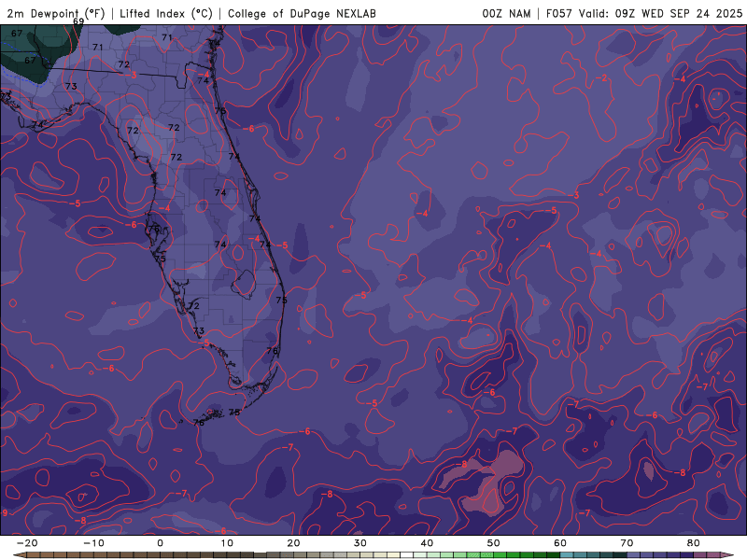The height and width of the screenshot is (560, 747).
Task: Click the "College of DuPage NEXLAB" label
Action: click(302, 14)
